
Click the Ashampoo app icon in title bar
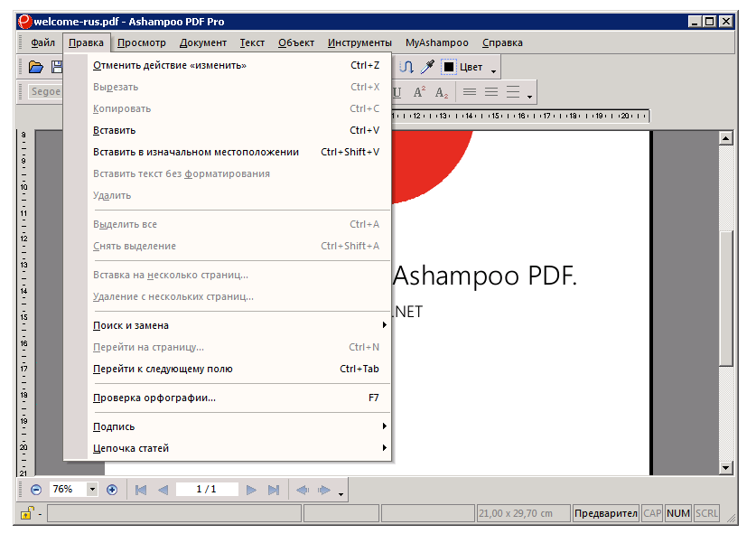click(x=24, y=21)
